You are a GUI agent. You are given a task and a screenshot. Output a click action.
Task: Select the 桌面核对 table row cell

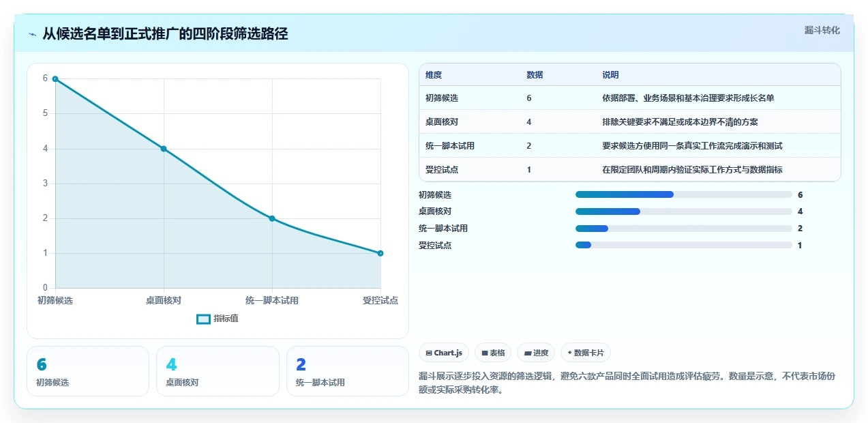(442, 122)
